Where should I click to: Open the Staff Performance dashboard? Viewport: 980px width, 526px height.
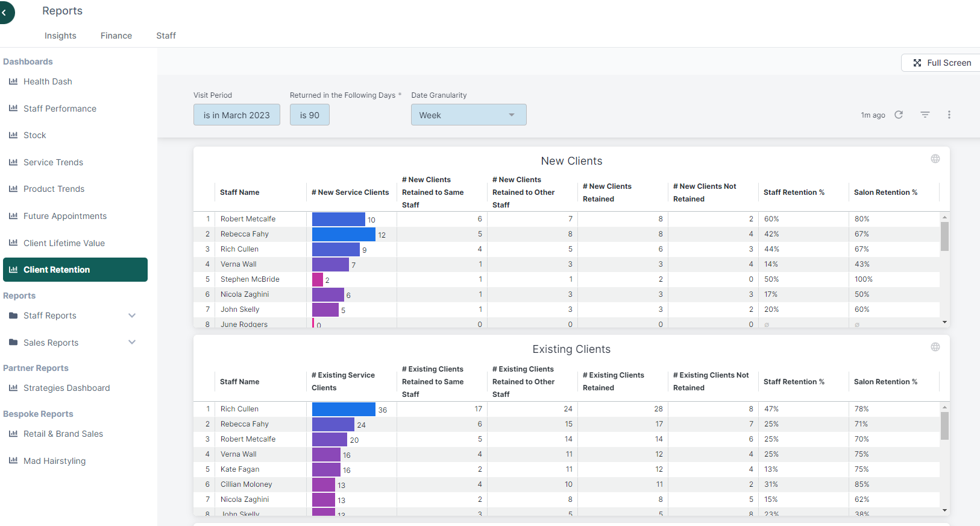pyautogui.click(x=60, y=109)
